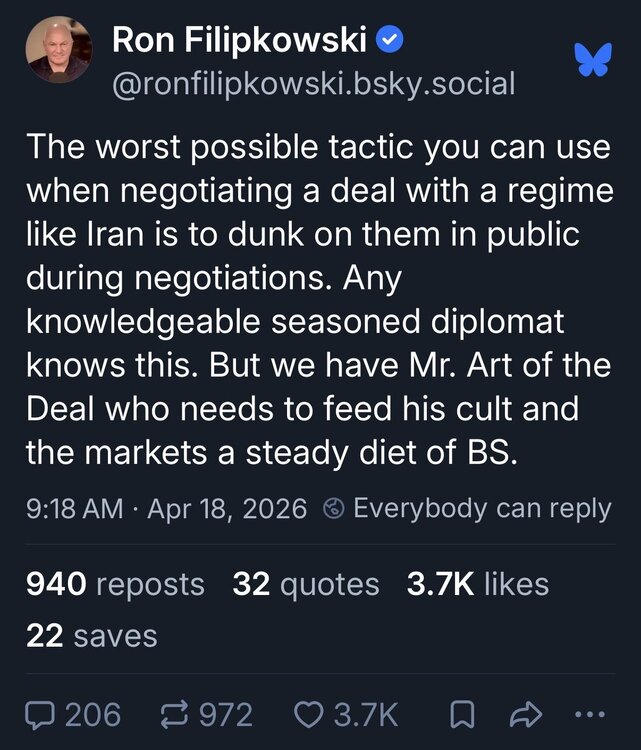Open the three-dot more options menu

[x=590, y=714]
